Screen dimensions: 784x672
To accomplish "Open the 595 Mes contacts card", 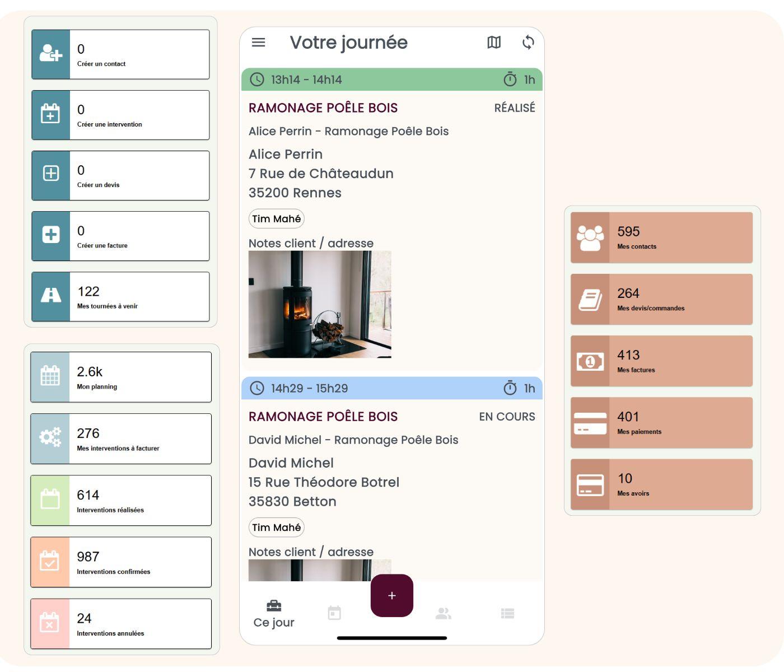I will click(661, 238).
